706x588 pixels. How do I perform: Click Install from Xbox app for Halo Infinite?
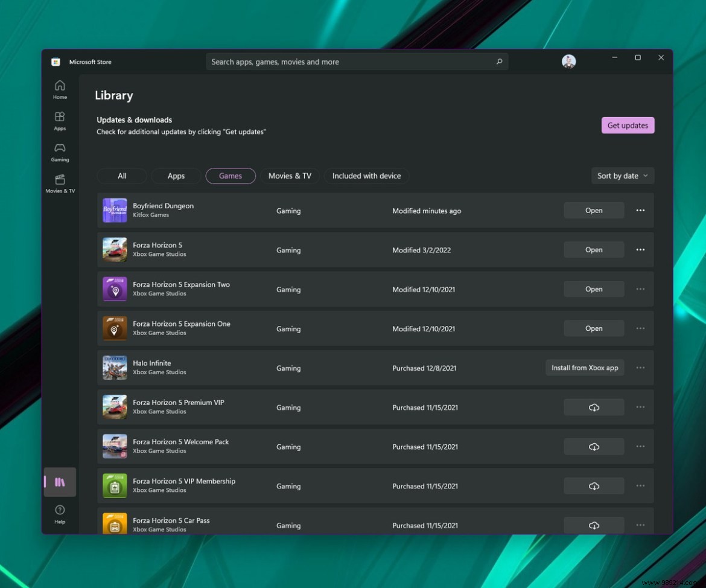(584, 367)
